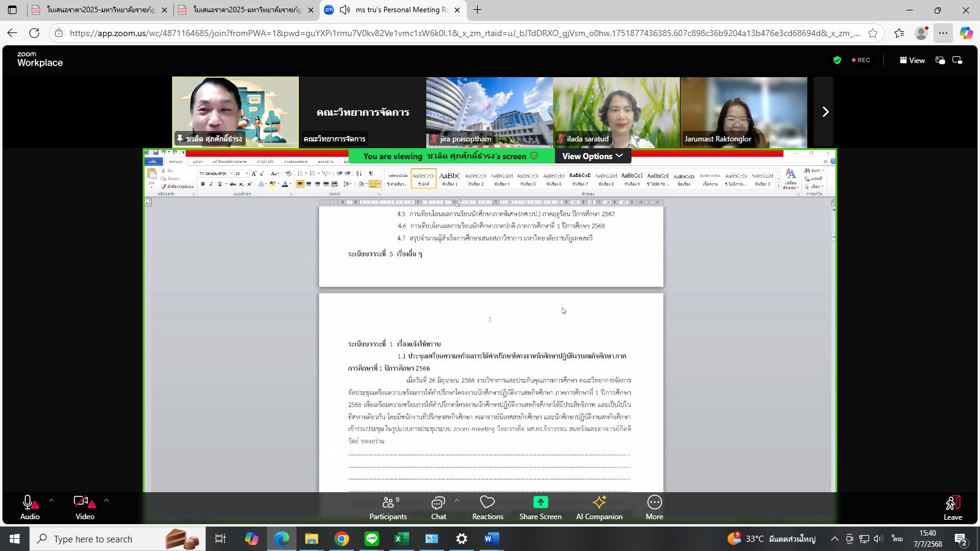Screen dimensions: 980x551
Task: Pick font color swatch in Word ribbon
Action: [285, 184]
